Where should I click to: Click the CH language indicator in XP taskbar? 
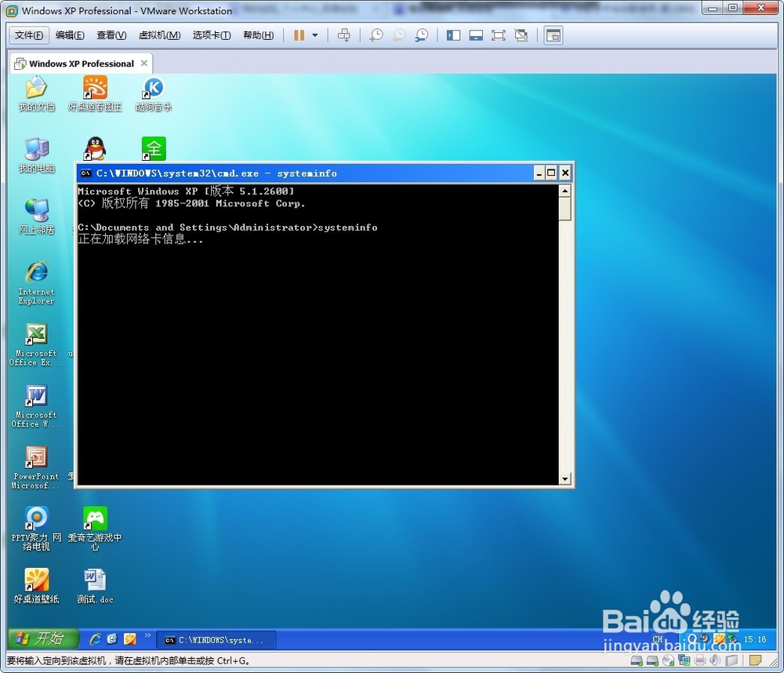(x=658, y=639)
